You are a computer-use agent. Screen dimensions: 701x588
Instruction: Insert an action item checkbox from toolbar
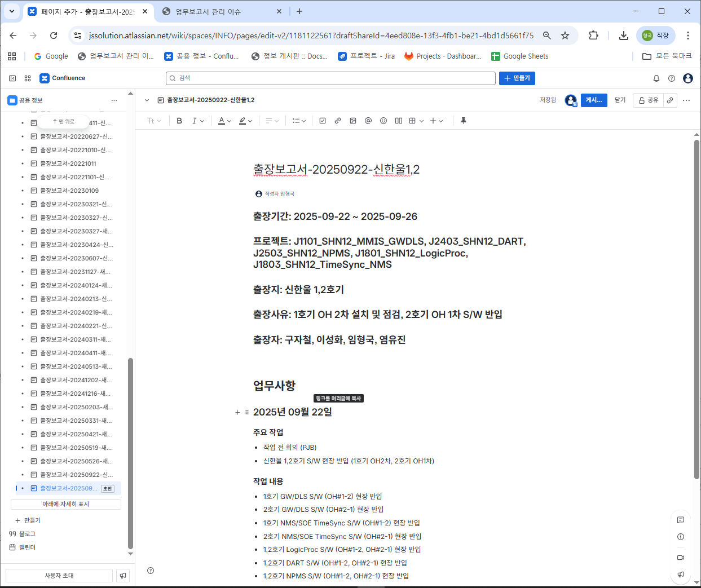click(x=323, y=121)
